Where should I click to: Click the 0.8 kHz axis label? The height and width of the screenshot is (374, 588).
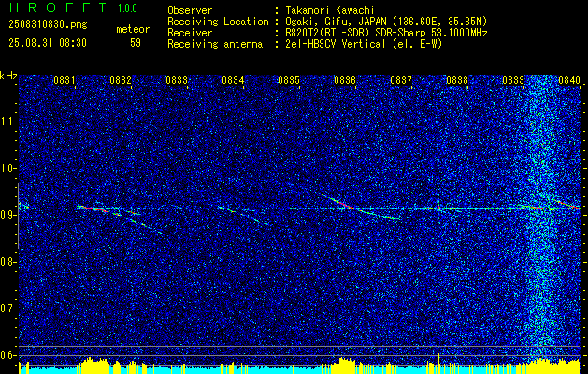tap(7, 262)
